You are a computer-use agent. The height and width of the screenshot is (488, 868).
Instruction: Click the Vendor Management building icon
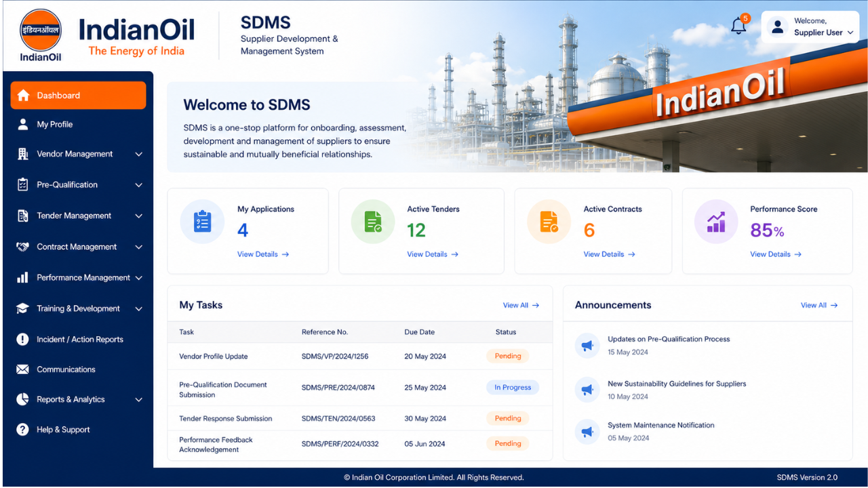pos(23,154)
